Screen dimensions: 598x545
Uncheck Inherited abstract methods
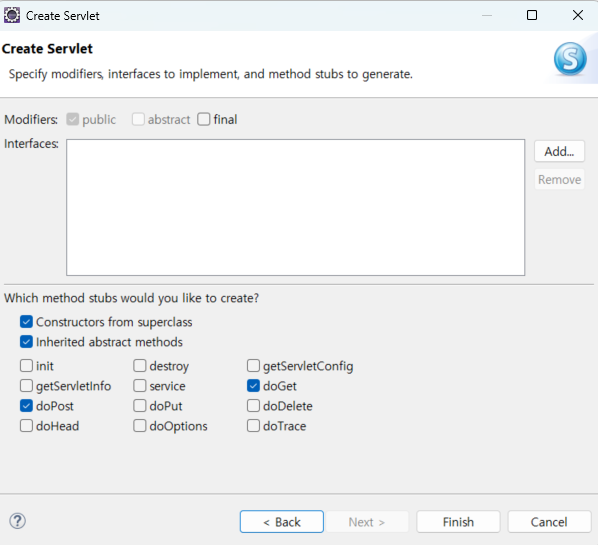coord(26,342)
